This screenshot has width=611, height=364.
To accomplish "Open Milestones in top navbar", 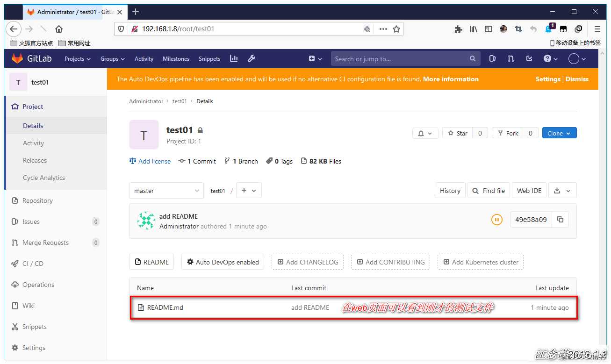I will click(x=176, y=59).
